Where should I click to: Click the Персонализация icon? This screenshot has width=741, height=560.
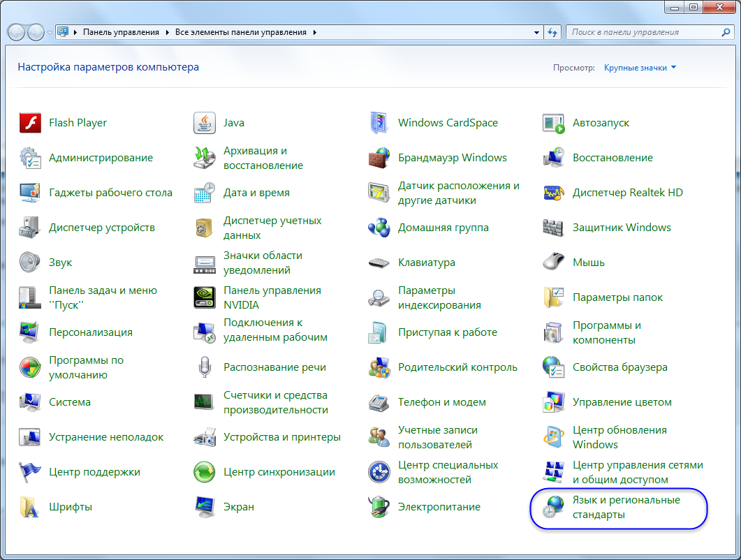[30, 332]
